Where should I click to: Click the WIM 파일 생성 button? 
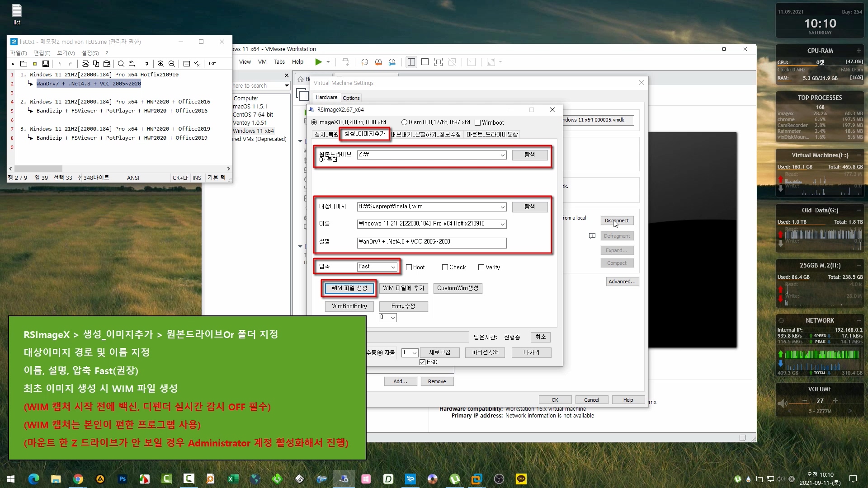pos(349,288)
